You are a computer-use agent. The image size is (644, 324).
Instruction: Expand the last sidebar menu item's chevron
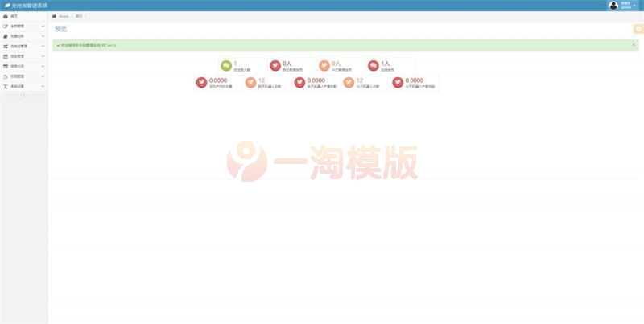click(43, 86)
